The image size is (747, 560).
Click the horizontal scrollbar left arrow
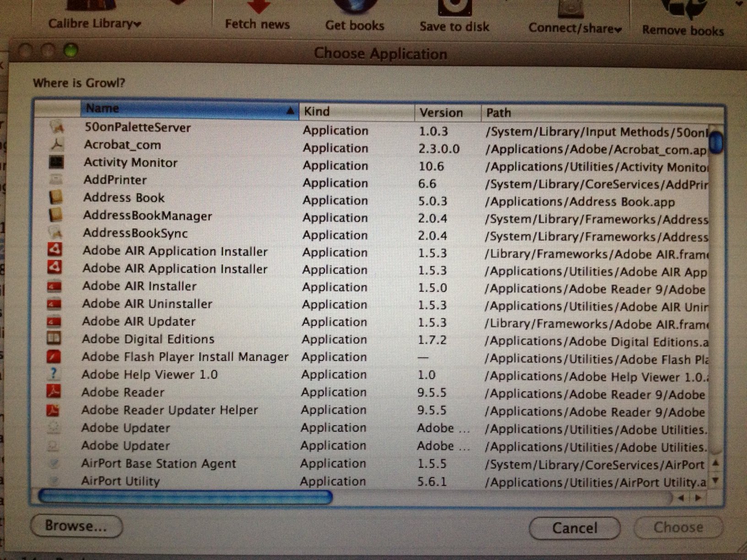(681, 498)
